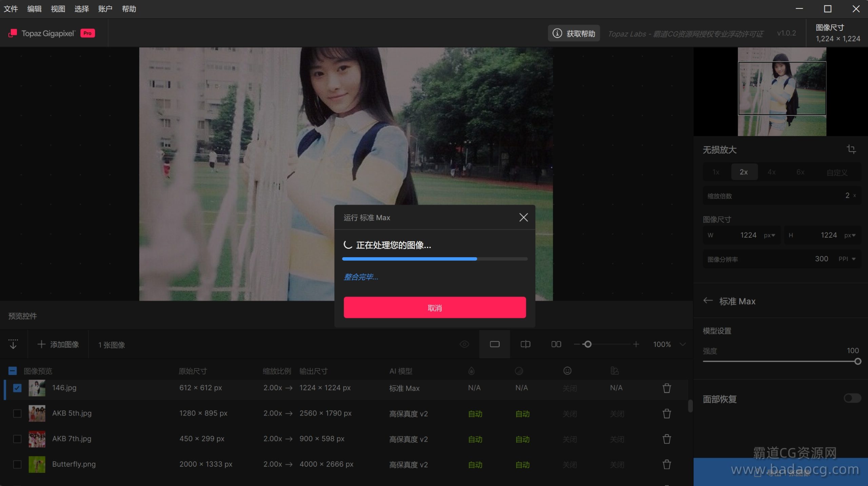The width and height of the screenshot is (868, 486).
Task: Uncheck the 146.jpg checkbox
Action: tap(17, 388)
